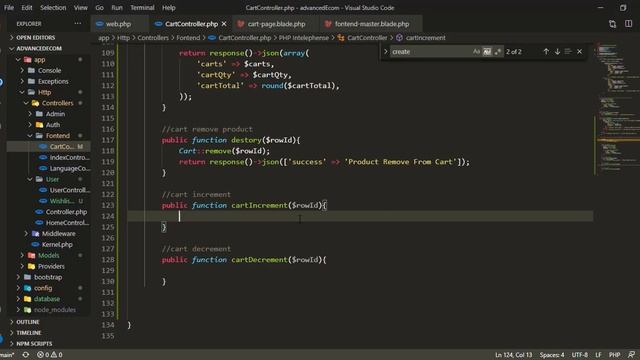Screen dimensions: 640x360
Task: Open the Selection menu
Action: (53, 8)
